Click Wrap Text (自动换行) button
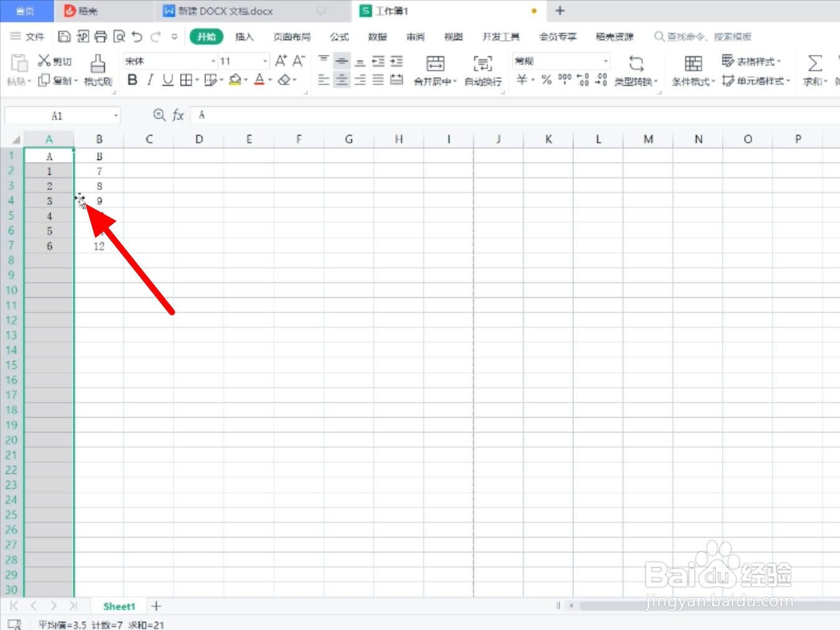 click(483, 70)
